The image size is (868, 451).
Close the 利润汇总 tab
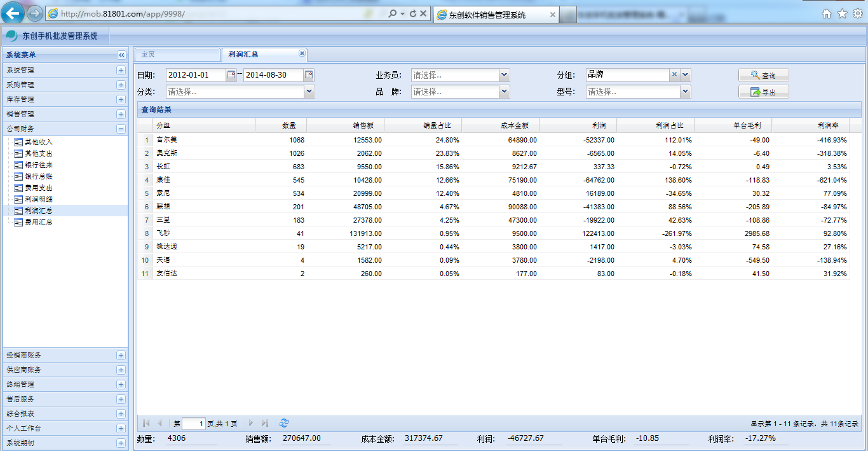pos(302,53)
